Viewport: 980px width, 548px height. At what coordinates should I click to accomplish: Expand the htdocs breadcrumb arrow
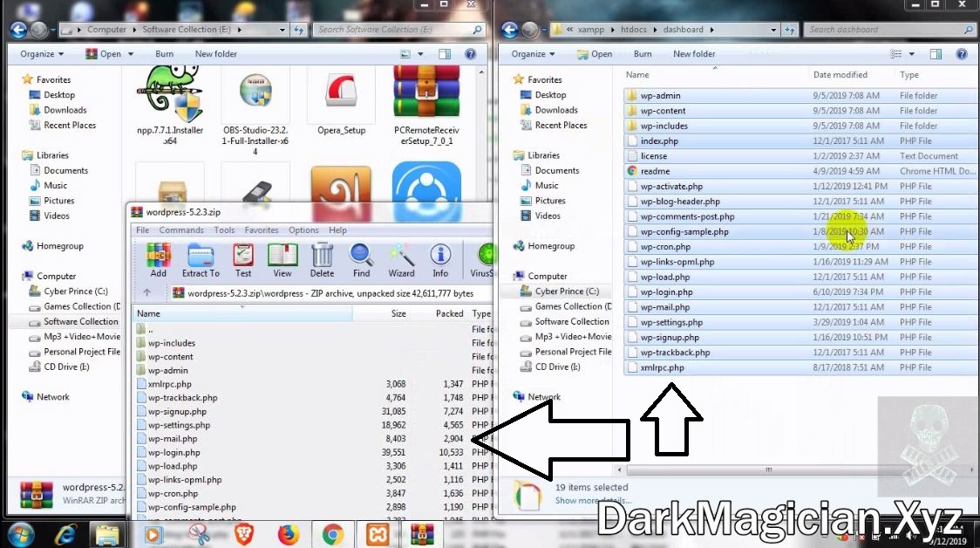point(655,30)
